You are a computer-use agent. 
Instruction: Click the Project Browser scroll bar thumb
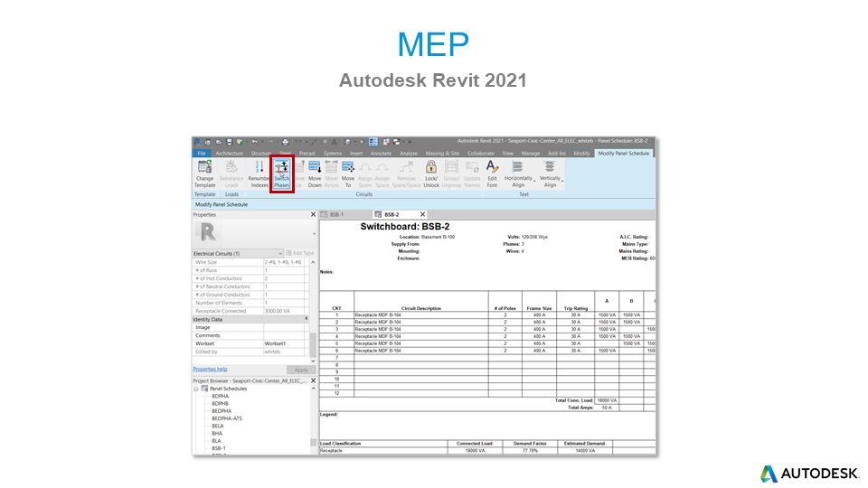point(314,443)
